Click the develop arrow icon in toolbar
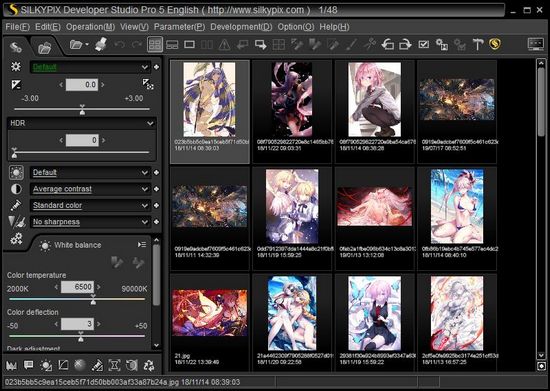Viewport: 550px width, 391px height. click(261, 45)
